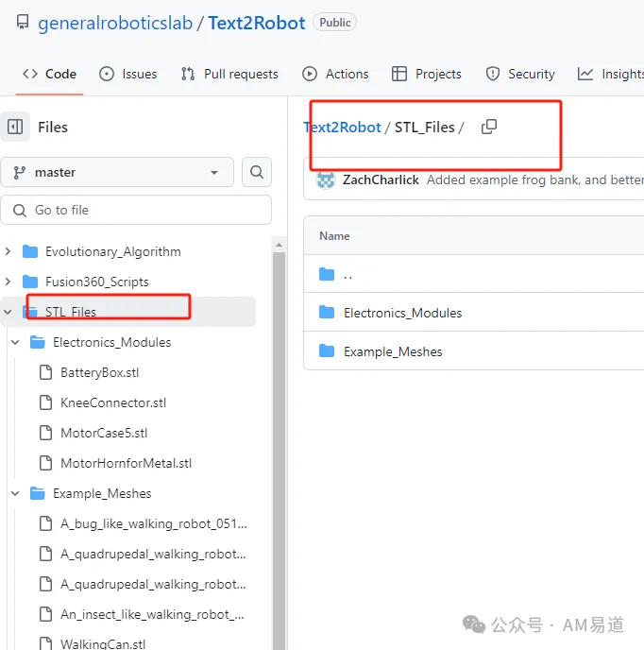Click the parent directory folder icon
The width and height of the screenshot is (644, 650).
(x=327, y=274)
